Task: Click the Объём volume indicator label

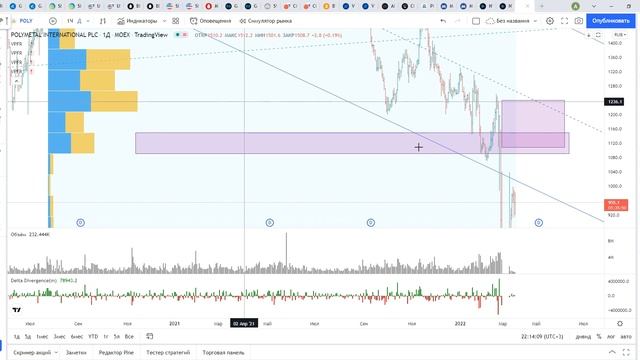Action: pyautogui.click(x=18, y=235)
